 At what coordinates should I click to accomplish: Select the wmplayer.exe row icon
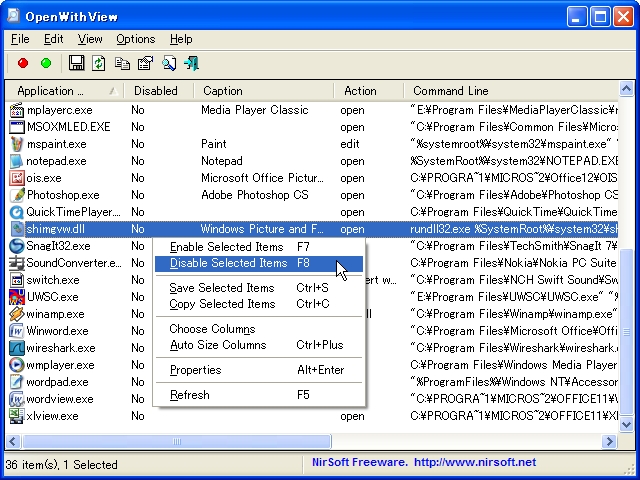coord(17,365)
